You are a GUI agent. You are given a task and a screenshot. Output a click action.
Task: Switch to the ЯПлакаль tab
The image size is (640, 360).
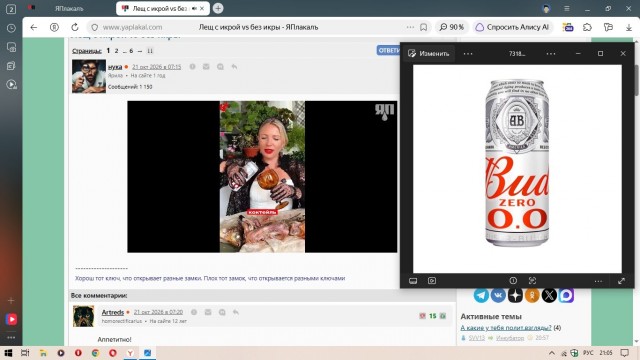[69, 9]
